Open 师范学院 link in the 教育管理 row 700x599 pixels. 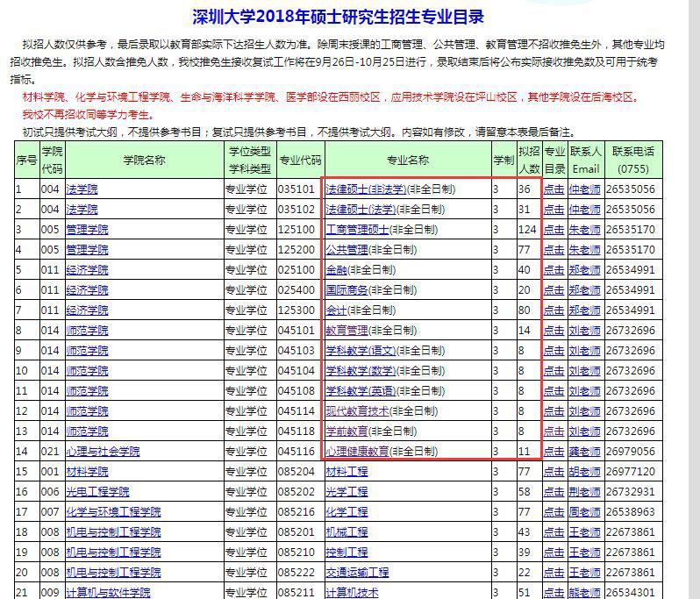coord(87,331)
